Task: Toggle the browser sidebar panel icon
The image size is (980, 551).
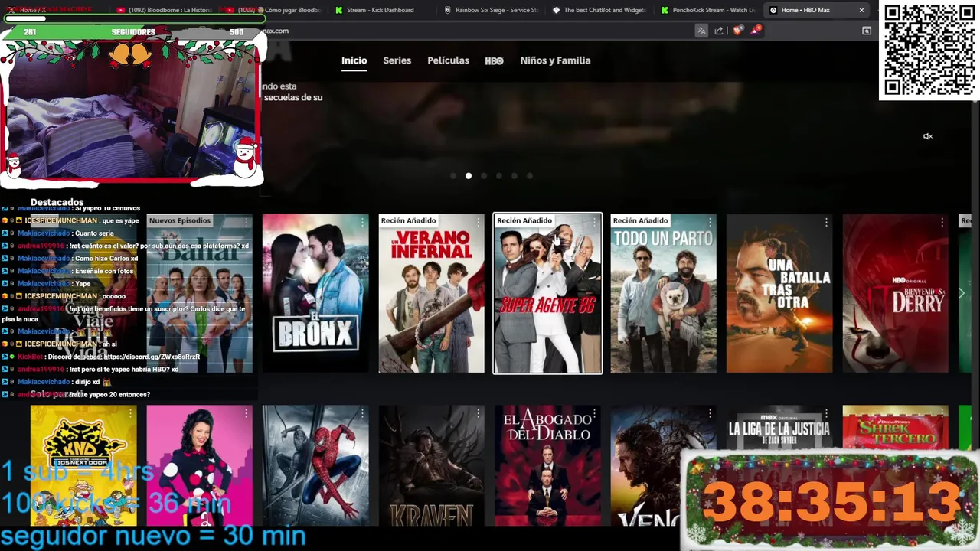Action: coord(867,31)
